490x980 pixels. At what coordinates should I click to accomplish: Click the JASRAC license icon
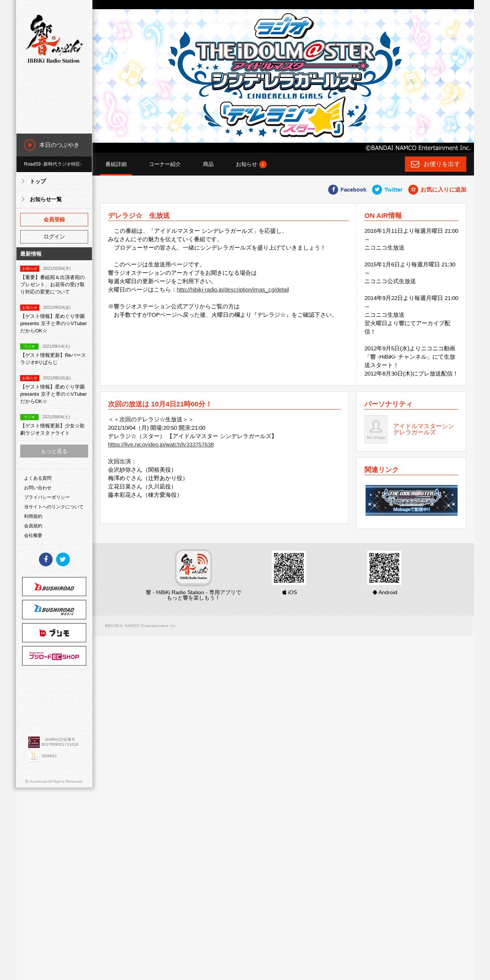click(x=34, y=742)
